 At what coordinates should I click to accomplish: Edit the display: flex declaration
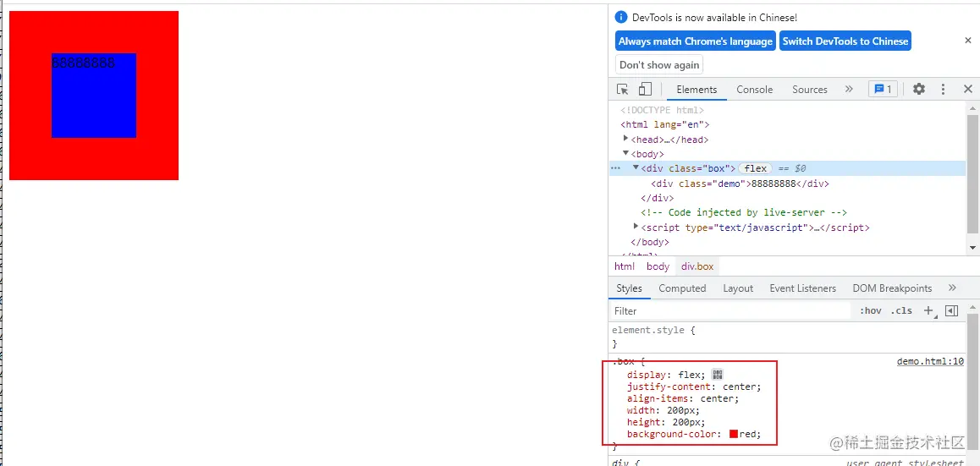[666, 375]
